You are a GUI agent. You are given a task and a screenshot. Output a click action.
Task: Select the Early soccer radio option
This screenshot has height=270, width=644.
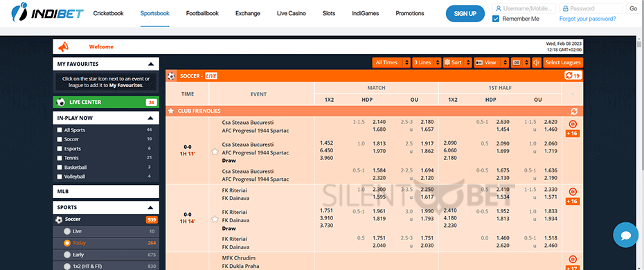67,255
